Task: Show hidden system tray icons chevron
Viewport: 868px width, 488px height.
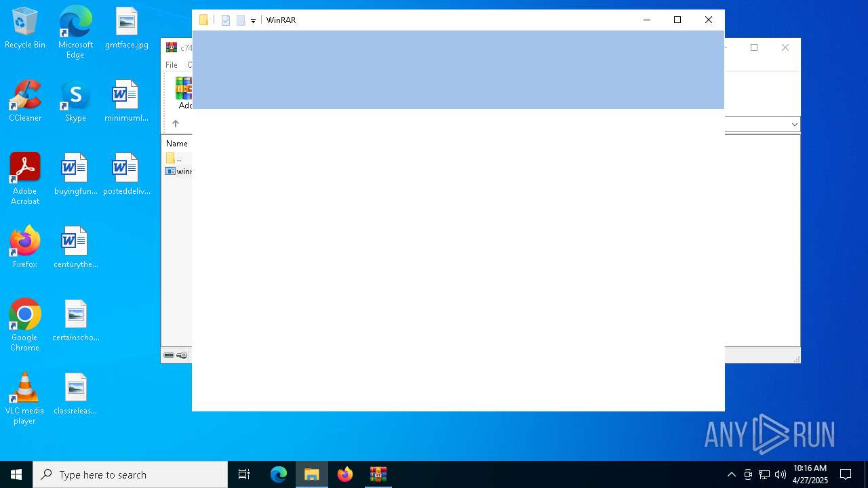Action: 731,474
